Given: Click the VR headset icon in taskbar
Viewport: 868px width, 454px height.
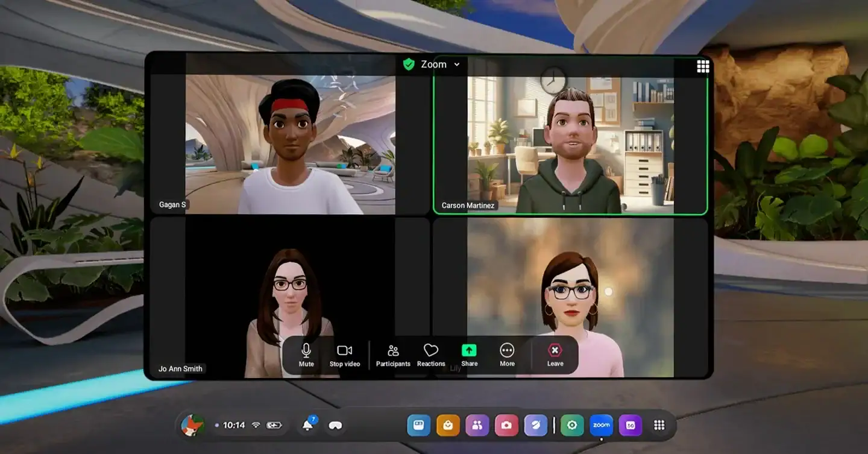Looking at the screenshot, I should [335, 426].
